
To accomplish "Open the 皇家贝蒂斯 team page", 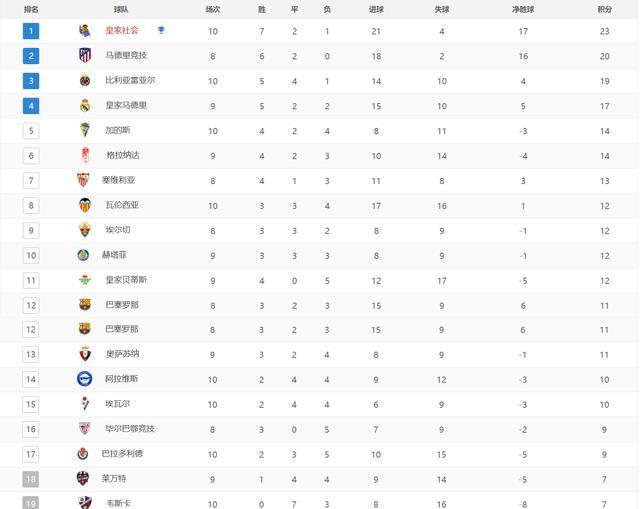I will (125, 279).
